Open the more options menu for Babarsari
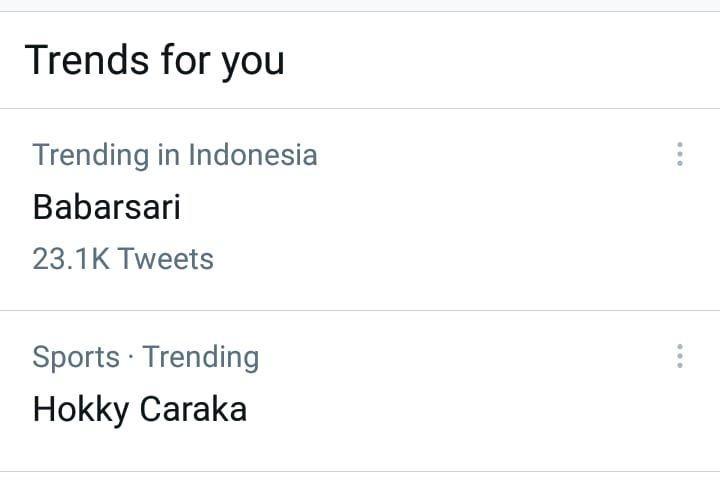The width and height of the screenshot is (720, 481). pyautogui.click(x=680, y=154)
